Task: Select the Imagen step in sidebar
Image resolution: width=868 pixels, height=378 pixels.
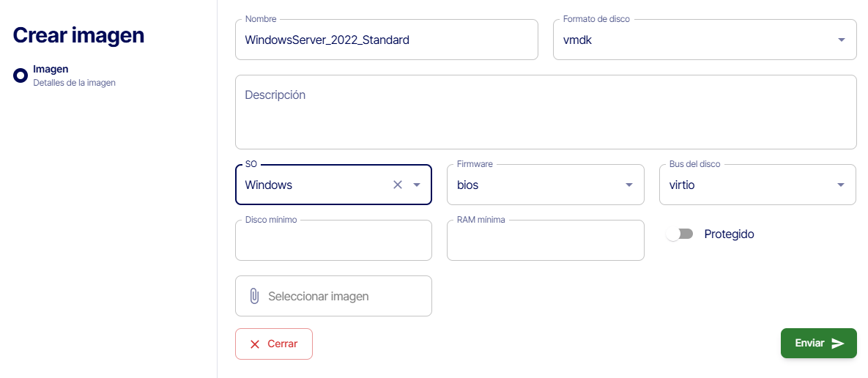Action: (51, 70)
